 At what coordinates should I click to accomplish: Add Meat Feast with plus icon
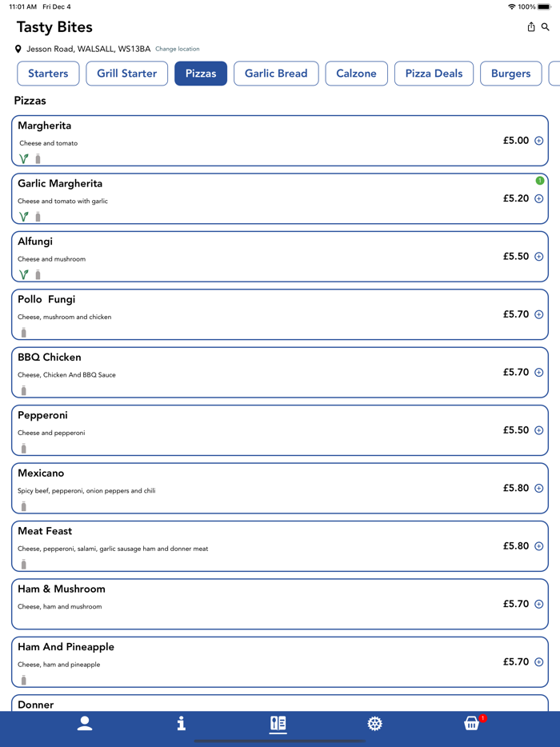(x=538, y=546)
